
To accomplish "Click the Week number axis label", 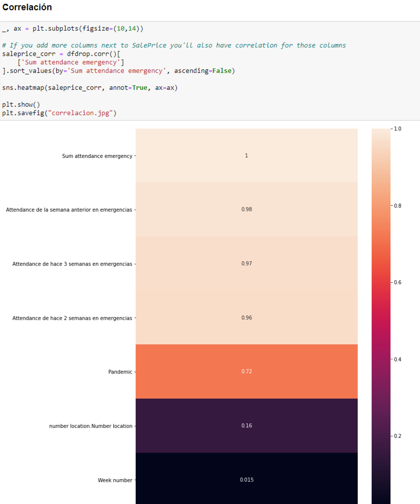I will (115, 480).
